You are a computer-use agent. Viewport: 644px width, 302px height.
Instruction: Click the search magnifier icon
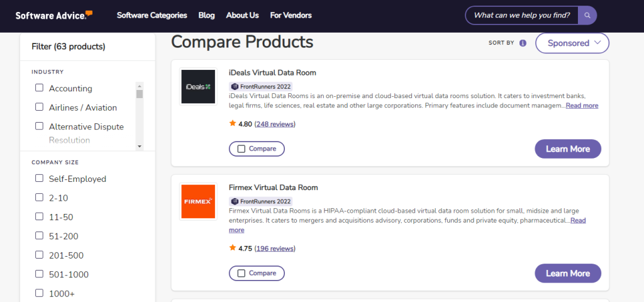tap(587, 16)
